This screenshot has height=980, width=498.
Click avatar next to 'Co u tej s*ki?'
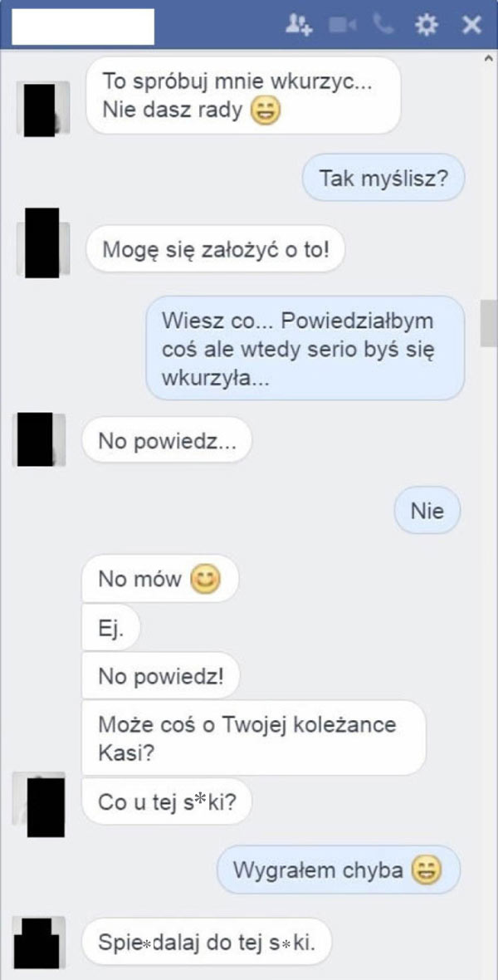tap(39, 804)
